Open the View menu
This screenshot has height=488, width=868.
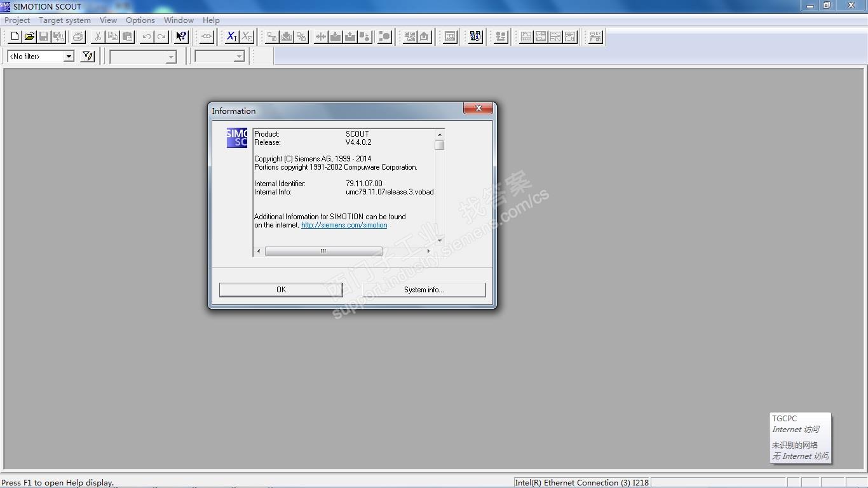(x=108, y=20)
